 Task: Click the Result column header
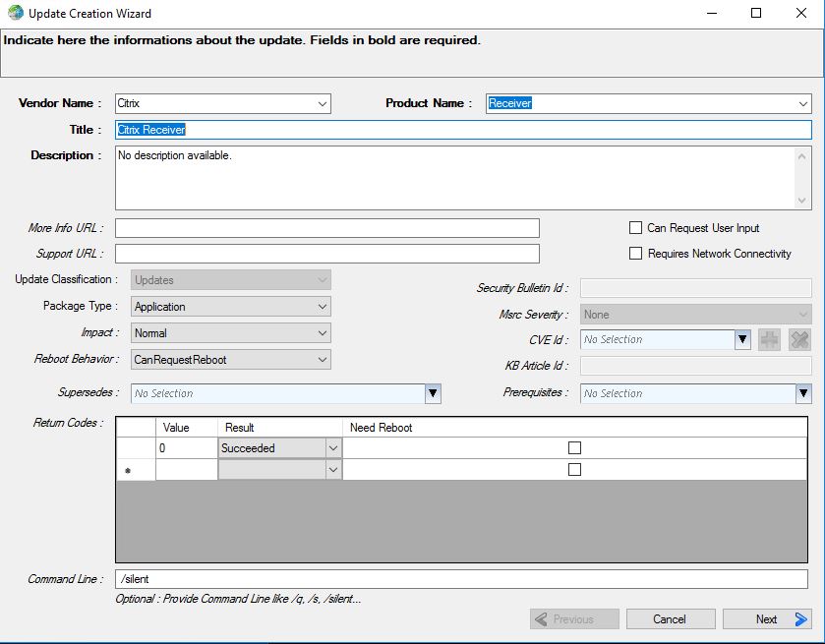(x=280, y=428)
